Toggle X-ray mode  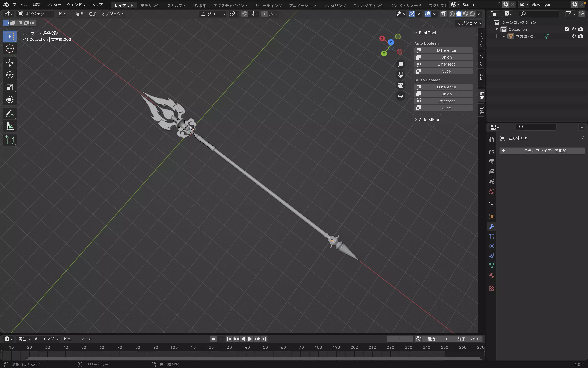click(x=443, y=14)
